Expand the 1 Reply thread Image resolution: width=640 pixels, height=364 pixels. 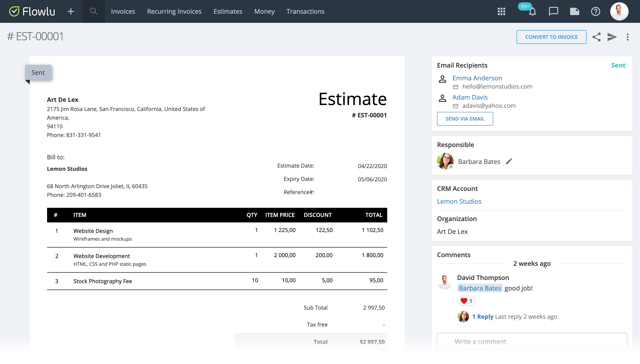click(483, 317)
